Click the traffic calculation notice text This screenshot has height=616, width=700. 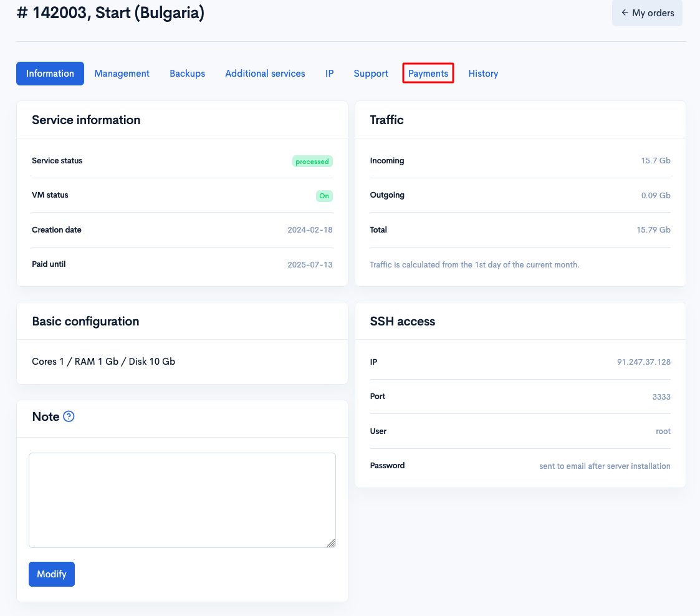474,265
